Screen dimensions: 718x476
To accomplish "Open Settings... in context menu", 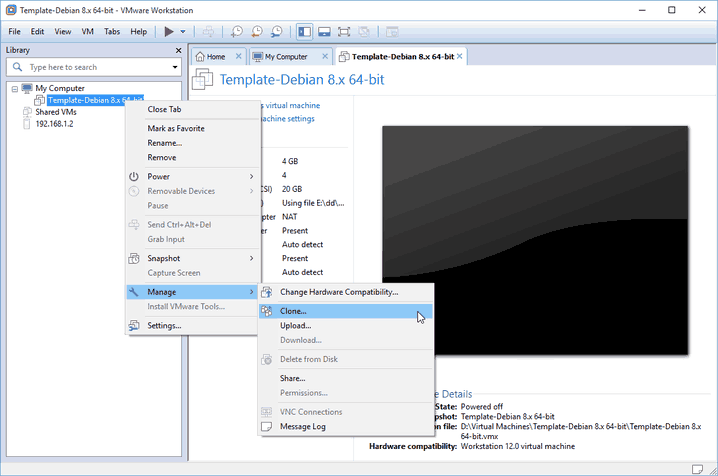I will [x=164, y=325].
